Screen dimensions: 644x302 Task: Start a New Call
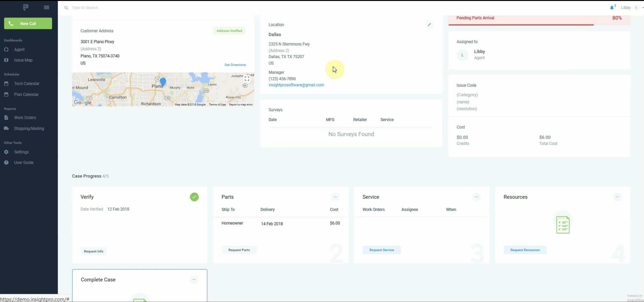[x=28, y=24]
